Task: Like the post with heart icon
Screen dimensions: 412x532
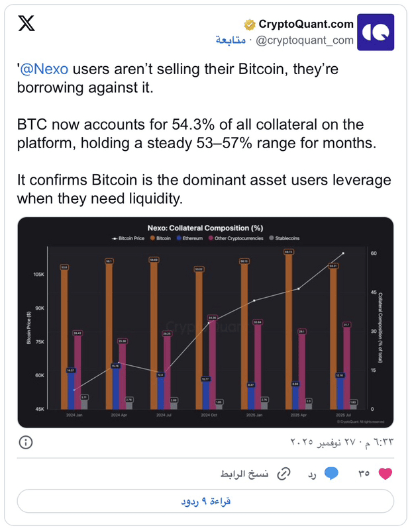Action: (x=385, y=473)
